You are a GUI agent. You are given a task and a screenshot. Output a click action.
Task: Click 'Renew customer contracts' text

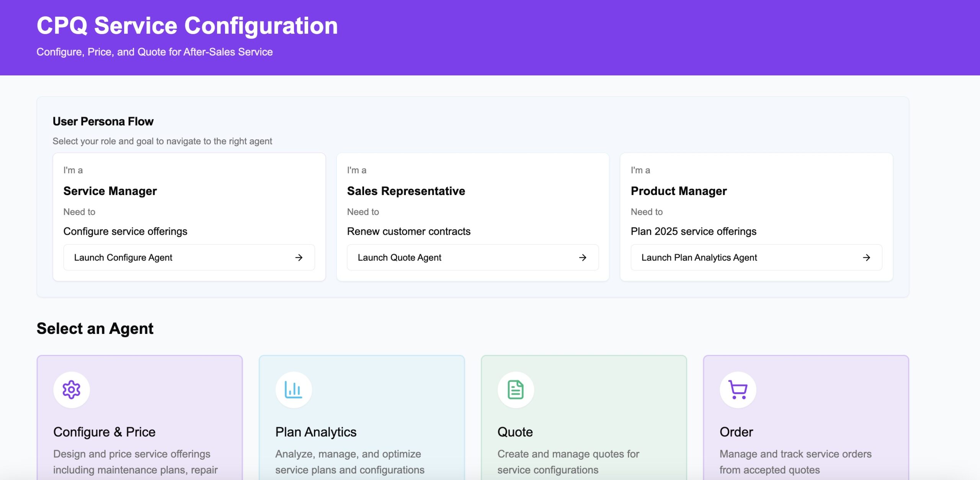point(409,231)
